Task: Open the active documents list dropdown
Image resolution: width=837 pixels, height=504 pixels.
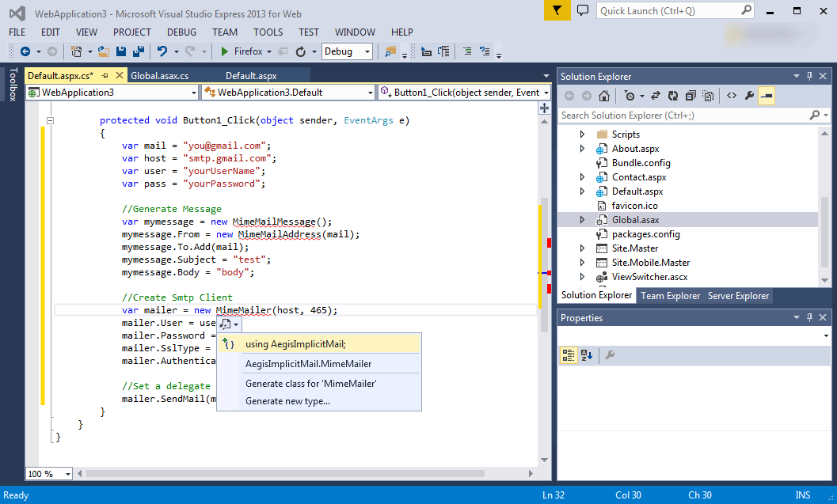Action: [546, 76]
